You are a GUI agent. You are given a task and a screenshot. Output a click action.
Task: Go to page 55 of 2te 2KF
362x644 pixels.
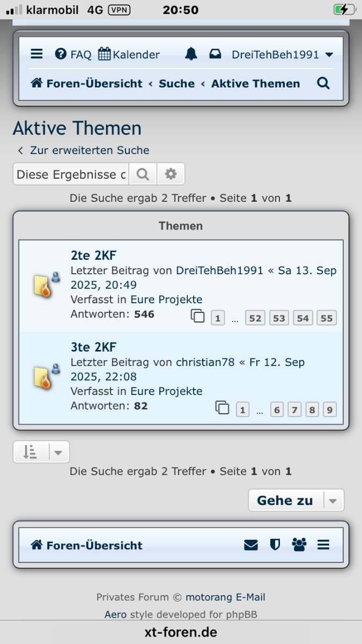coord(327,318)
